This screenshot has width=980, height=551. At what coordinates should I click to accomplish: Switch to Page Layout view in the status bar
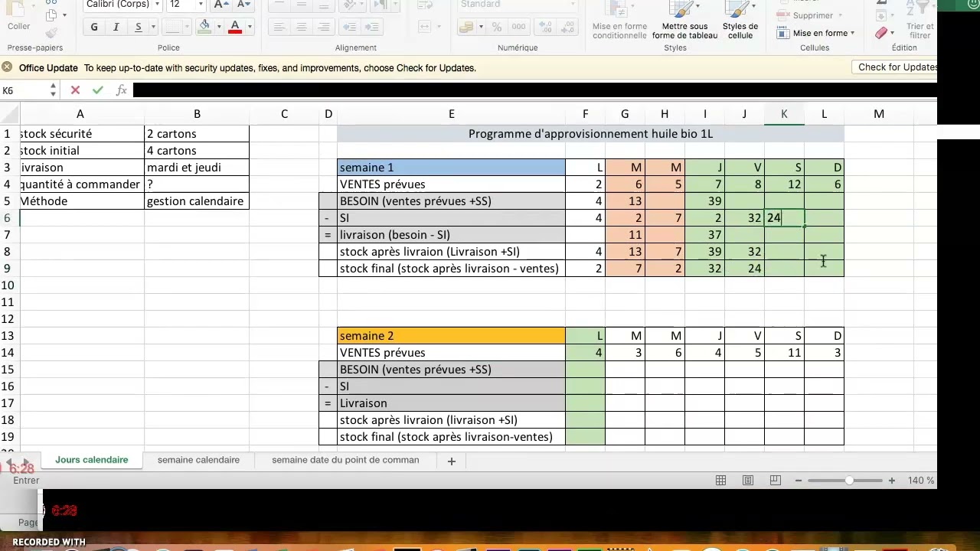(748, 481)
